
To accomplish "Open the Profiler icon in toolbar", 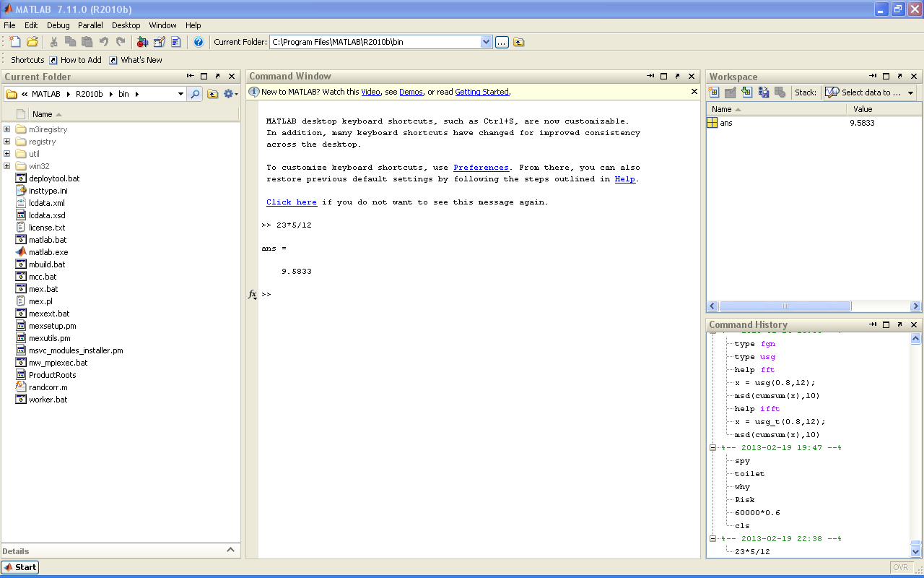I will tap(176, 42).
